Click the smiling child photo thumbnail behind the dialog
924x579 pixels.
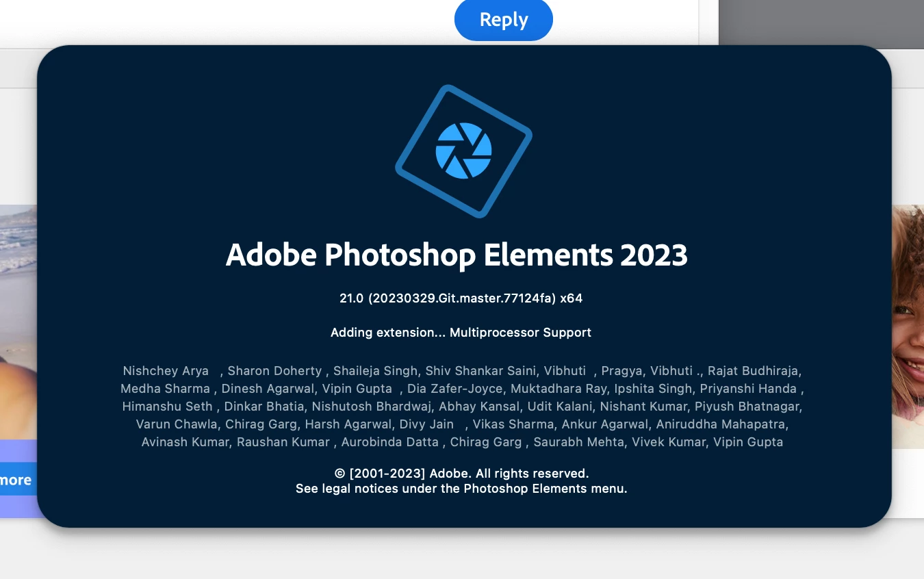(908, 327)
